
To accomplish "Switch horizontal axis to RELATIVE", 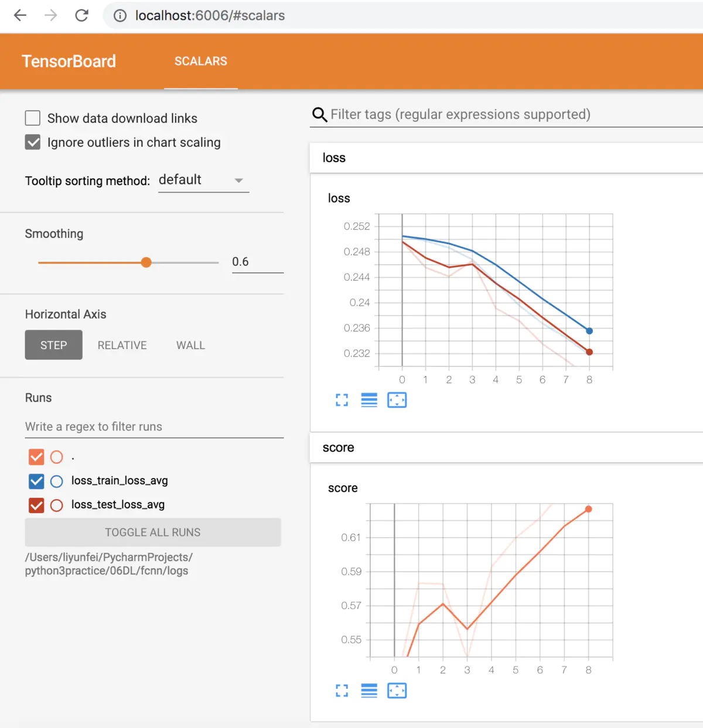I will [122, 345].
